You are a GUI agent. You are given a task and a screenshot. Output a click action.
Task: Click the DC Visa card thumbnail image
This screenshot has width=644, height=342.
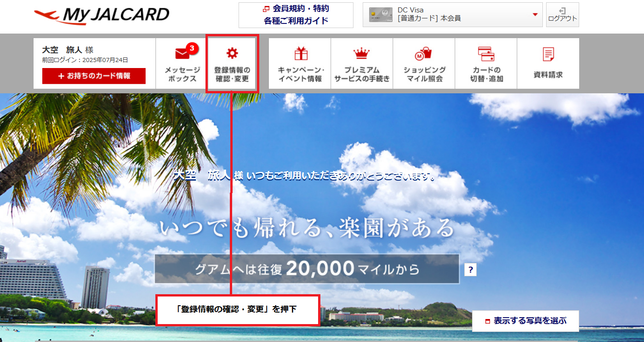(381, 15)
